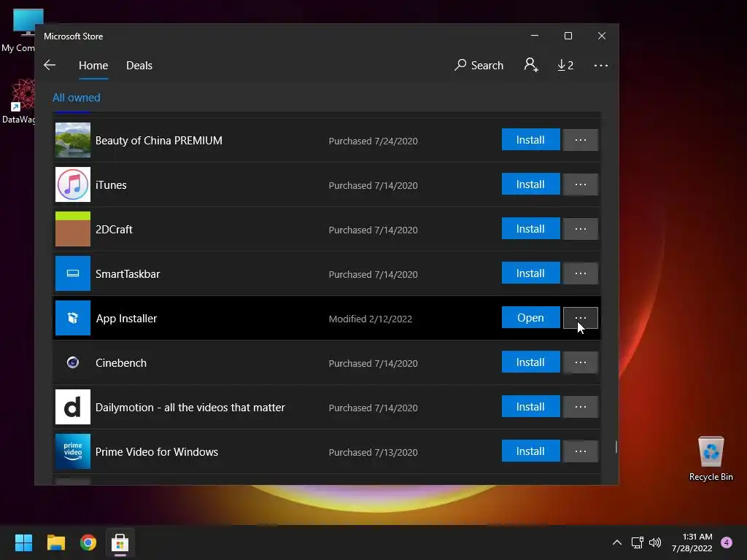Screen dimensions: 747x560
Task: Select the DataWag desktop shortcut
Action: tap(18, 101)
